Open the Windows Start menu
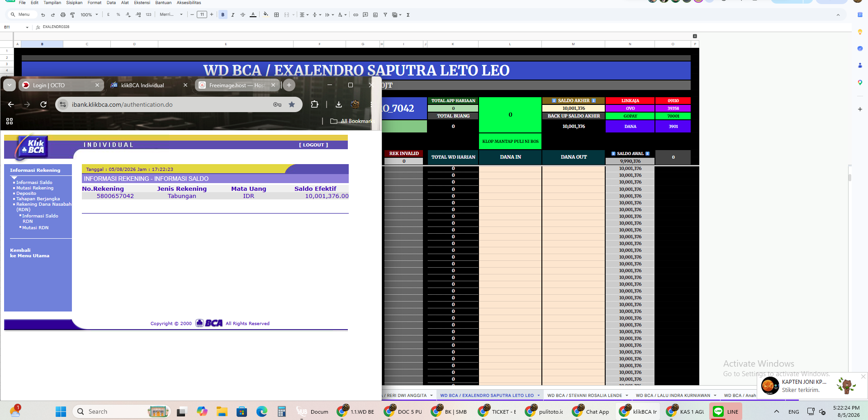The image size is (868, 420). (61, 411)
